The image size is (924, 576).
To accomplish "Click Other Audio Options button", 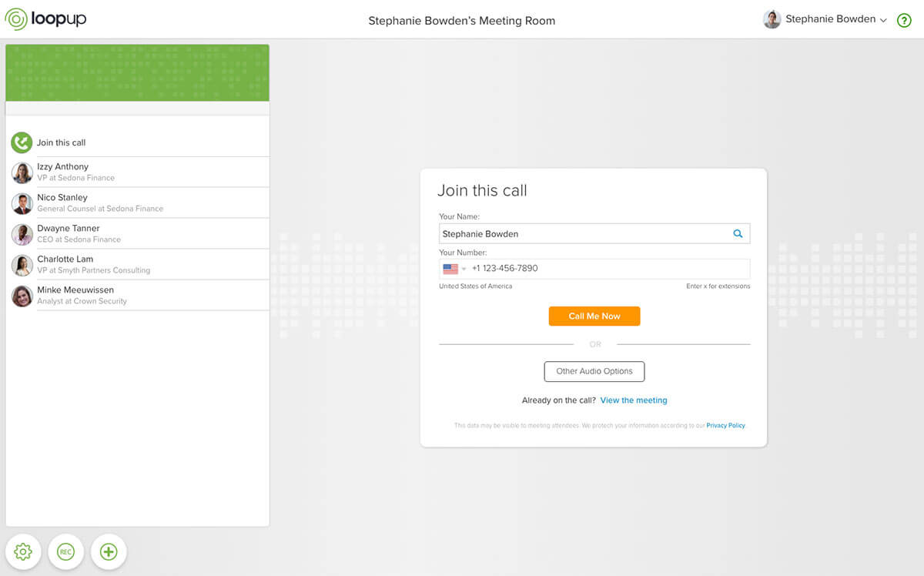I will tap(594, 371).
